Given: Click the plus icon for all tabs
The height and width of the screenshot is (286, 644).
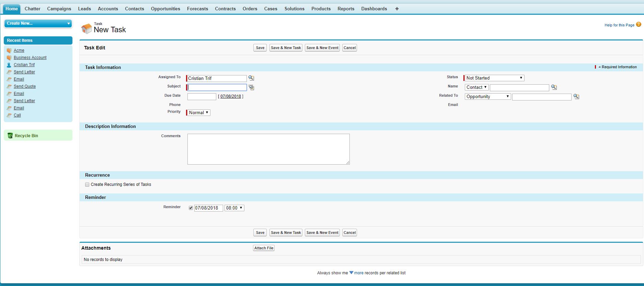Looking at the screenshot, I should point(397,9).
